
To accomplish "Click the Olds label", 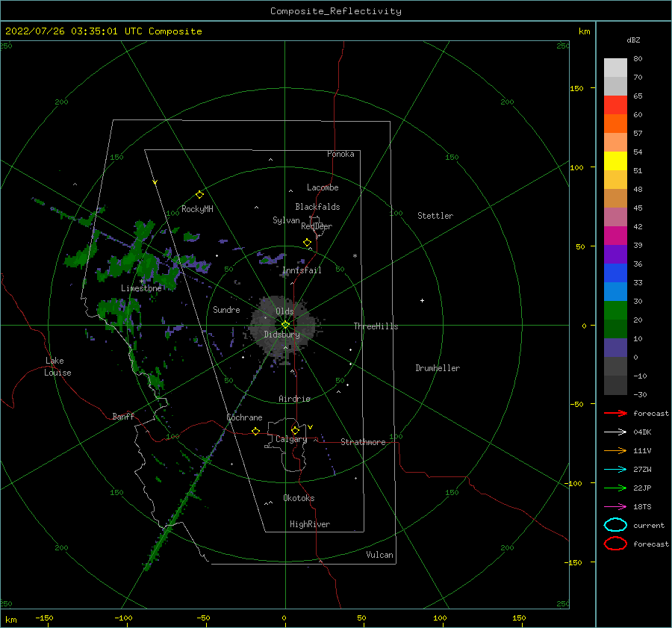I will [x=284, y=311].
